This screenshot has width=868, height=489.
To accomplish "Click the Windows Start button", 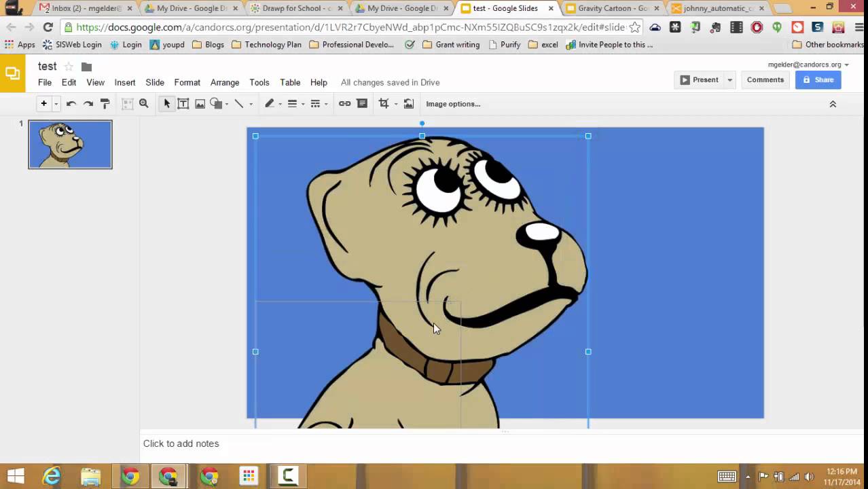I will coord(15,476).
